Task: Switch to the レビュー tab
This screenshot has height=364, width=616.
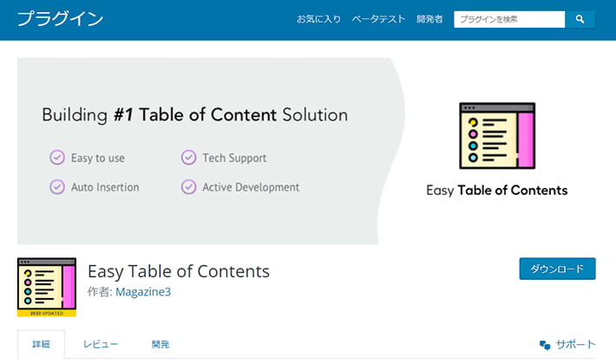Action: (x=101, y=344)
